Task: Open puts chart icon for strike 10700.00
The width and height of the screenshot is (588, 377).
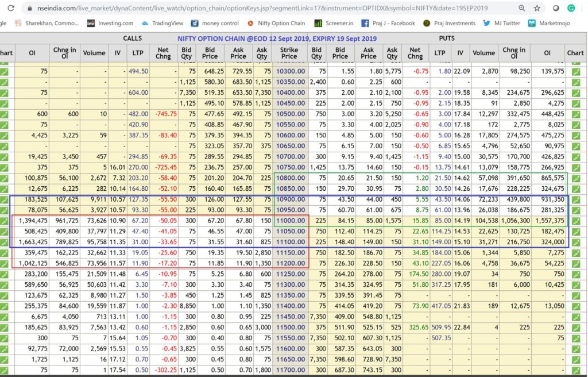Action: 576,156
